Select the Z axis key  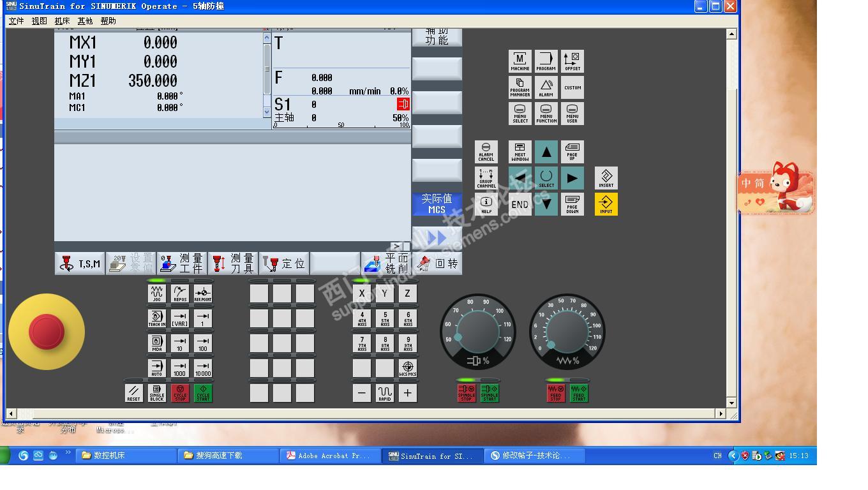pyautogui.click(x=408, y=293)
